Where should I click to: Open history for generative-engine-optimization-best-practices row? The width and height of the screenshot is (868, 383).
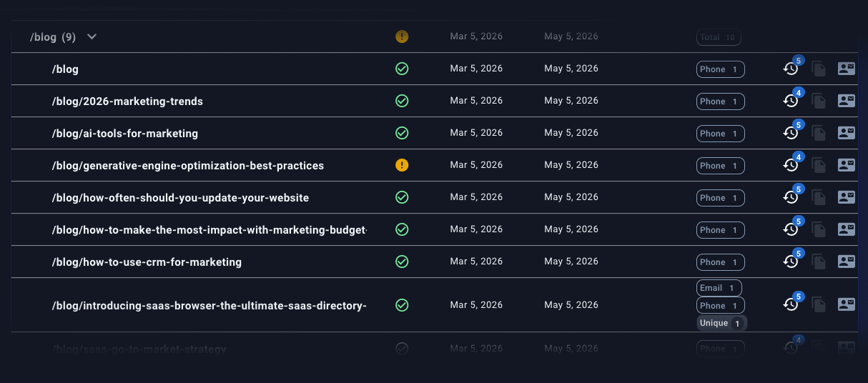[x=791, y=166]
